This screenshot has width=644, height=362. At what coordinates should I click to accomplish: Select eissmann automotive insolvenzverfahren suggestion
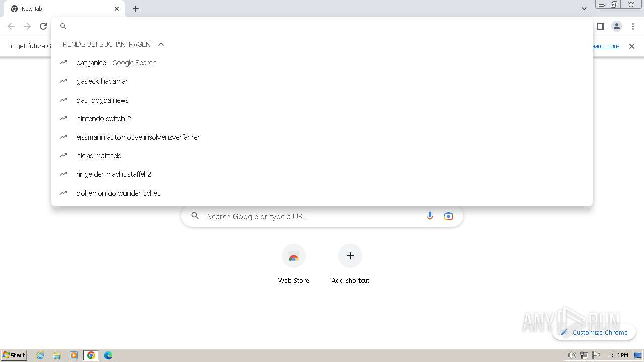tap(322, 137)
